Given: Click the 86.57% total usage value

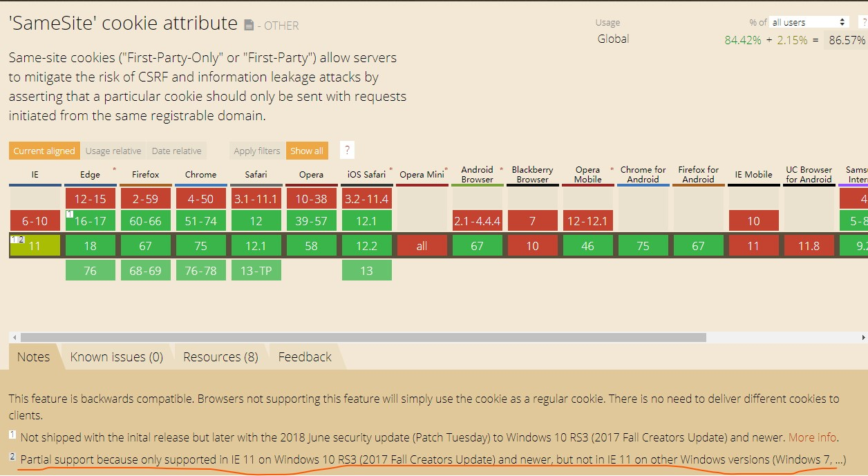Looking at the screenshot, I should (x=846, y=40).
